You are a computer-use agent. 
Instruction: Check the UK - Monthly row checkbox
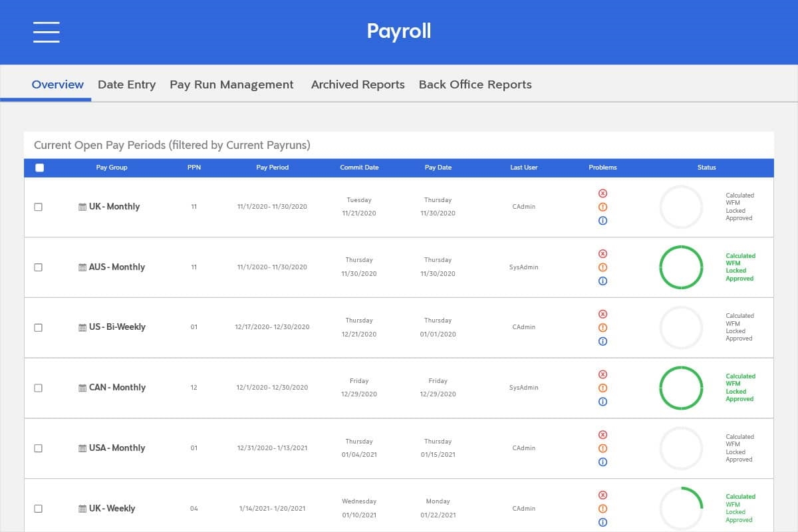pos(38,207)
